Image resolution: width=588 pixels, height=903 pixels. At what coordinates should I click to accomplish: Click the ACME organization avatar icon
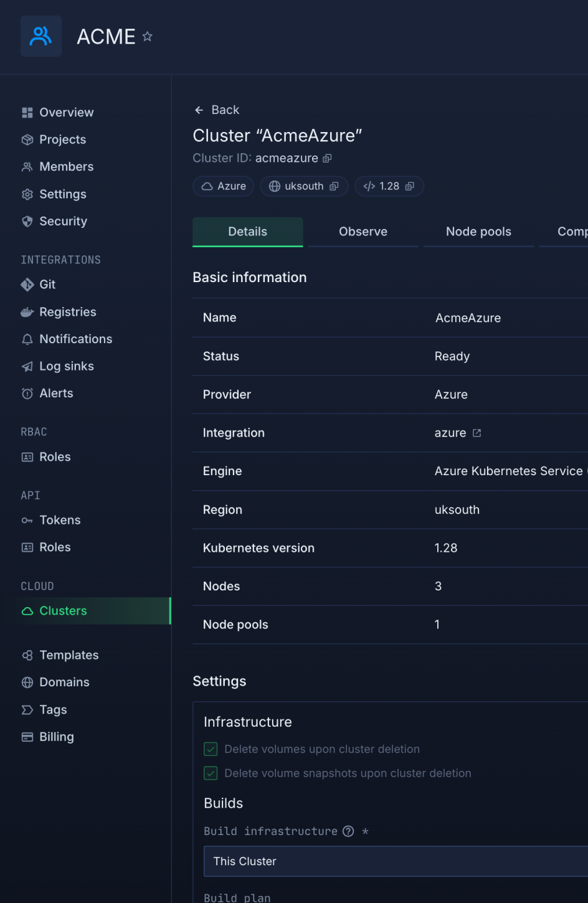pyautogui.click(x=41, y=36)
